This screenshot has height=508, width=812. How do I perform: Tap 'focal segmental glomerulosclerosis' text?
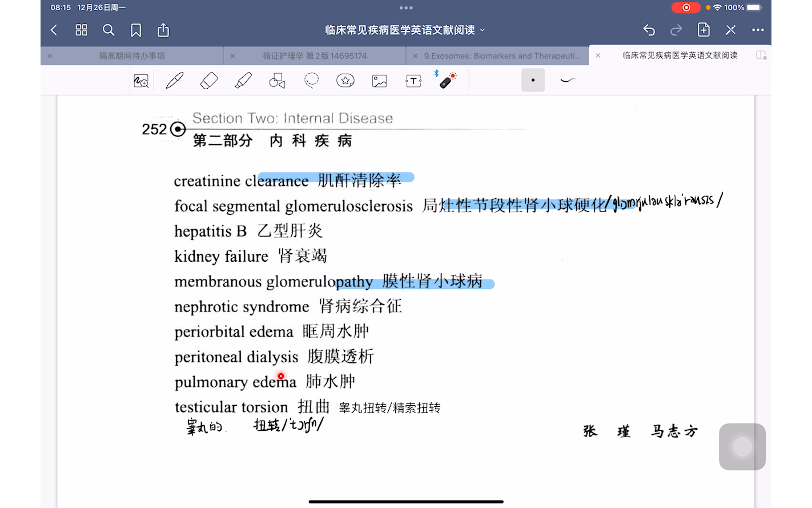[x=294, y=206]
